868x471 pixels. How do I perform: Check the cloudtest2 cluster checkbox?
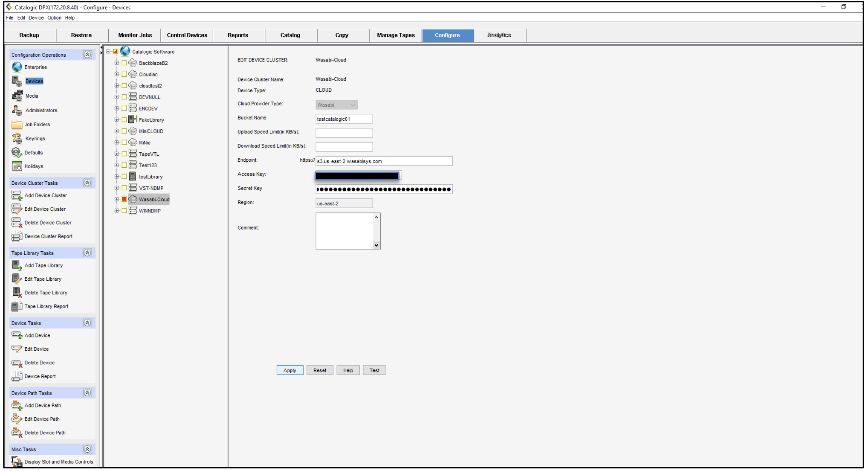124,86
